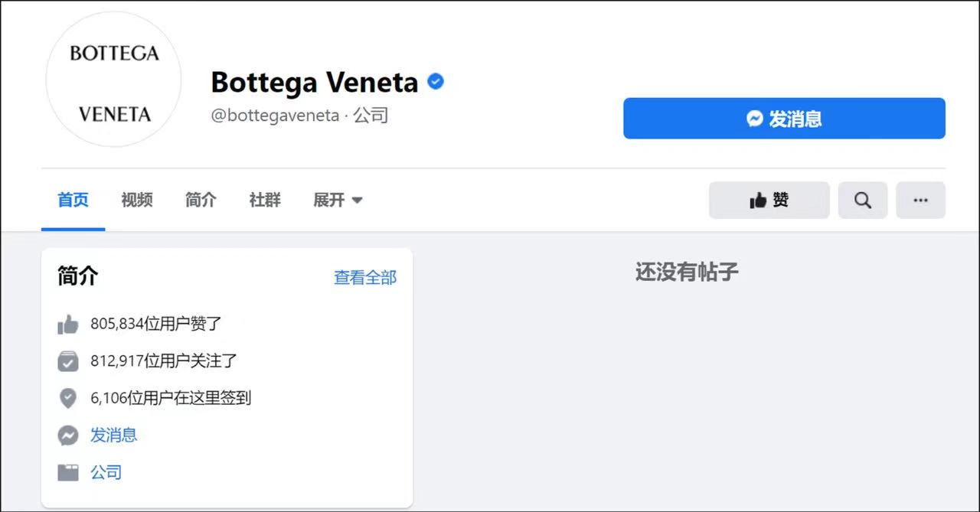Open the three-dots more options menu

[x=920, y=201]
